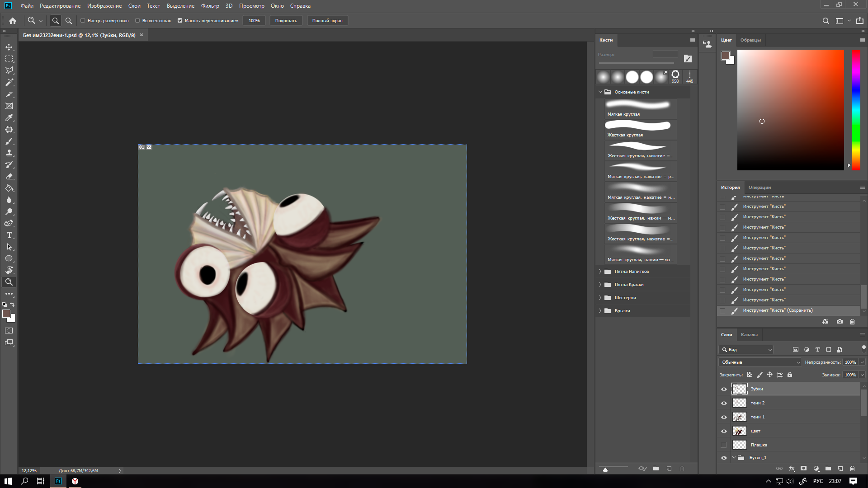Open the Слои menu
This screenshot has width=868, height=488.
134,6
